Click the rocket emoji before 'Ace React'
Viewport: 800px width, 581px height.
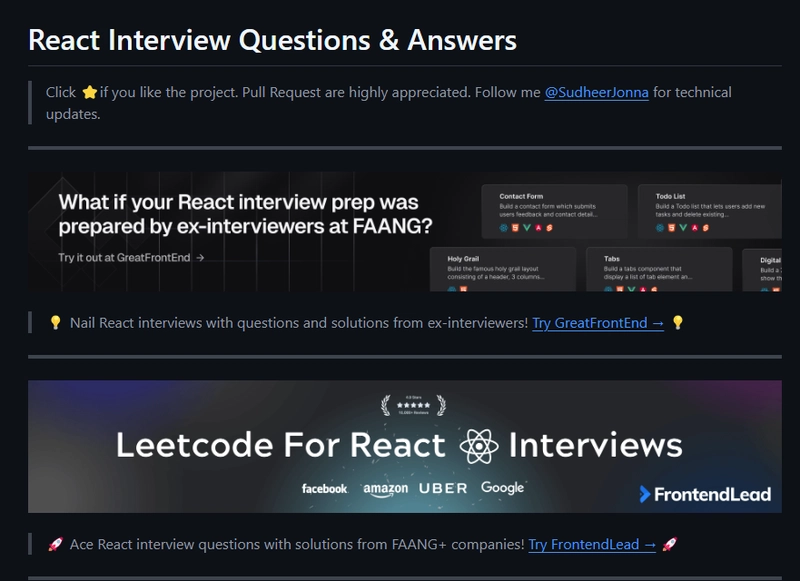[56, 544]
